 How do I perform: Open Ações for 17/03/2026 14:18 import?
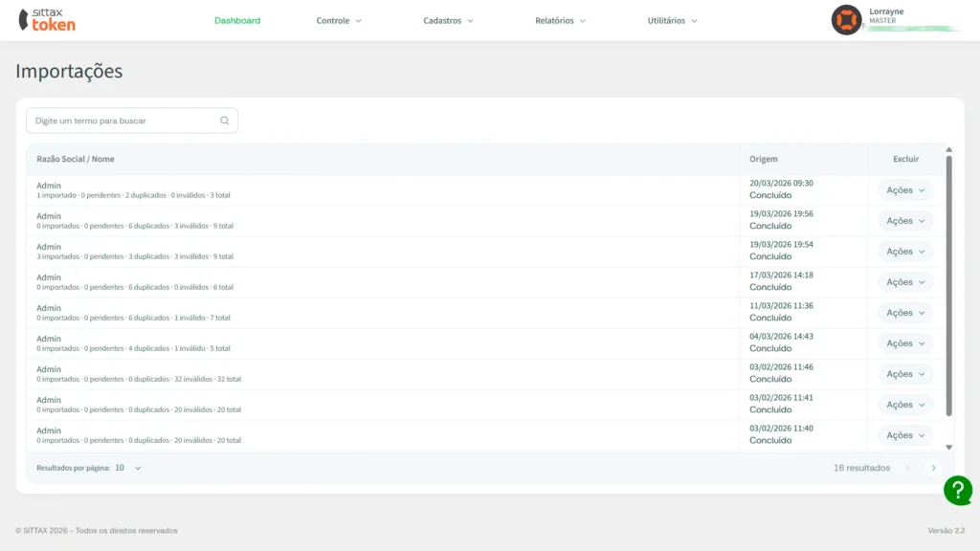pyautogui.click(x=905, y=282)
